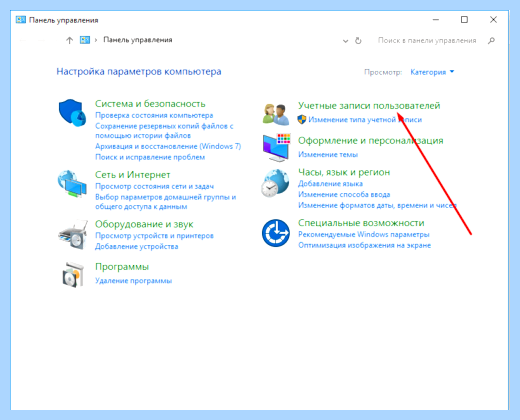
Task: Expand the breadcrumb chevron before Панель управления
Action: point(96,40)
